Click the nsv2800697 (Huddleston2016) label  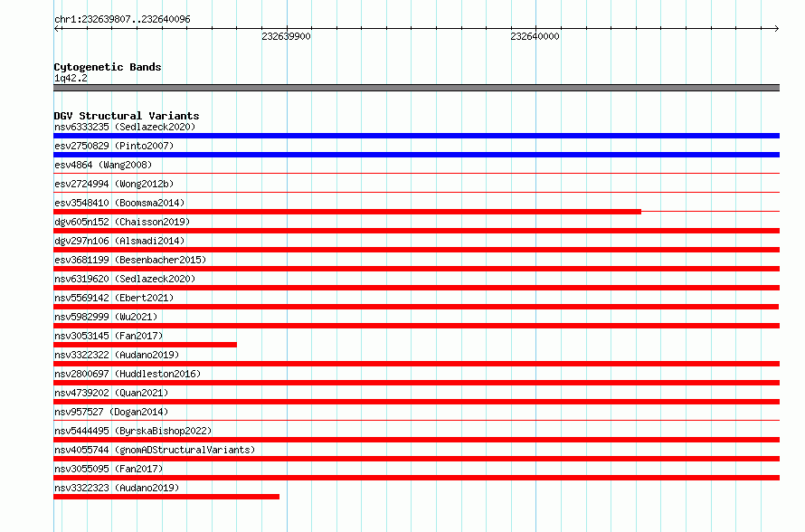point(128,374)
